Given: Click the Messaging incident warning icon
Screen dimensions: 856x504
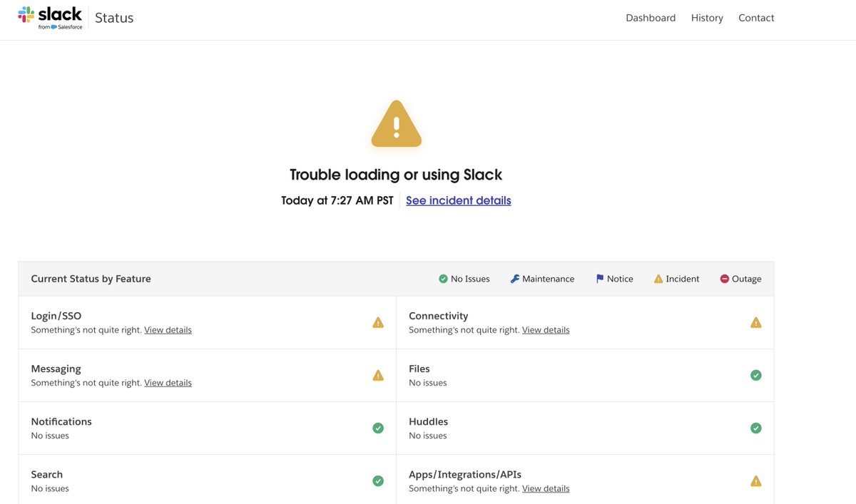Looking at the screenshot, I should [x=378, y=374].
